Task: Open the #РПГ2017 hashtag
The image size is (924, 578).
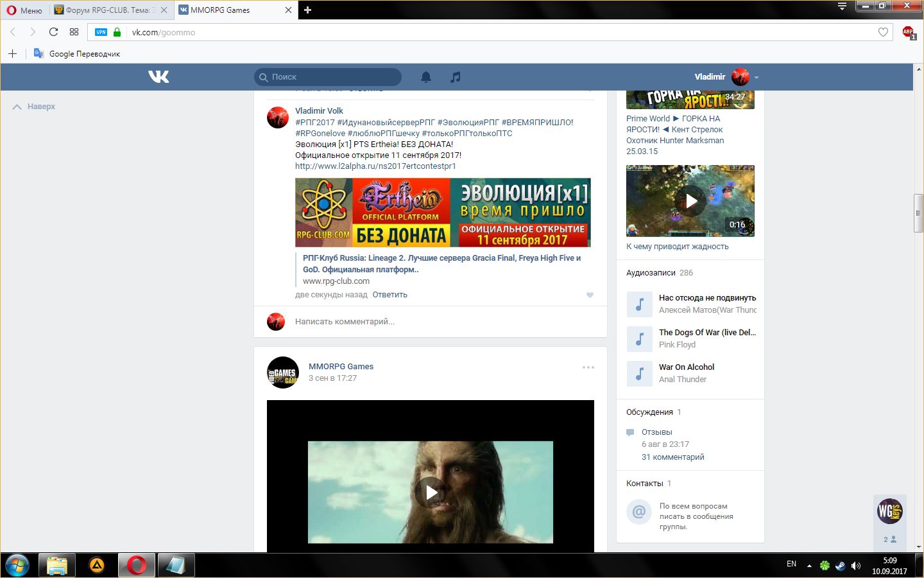Action: tap(315, 123)
